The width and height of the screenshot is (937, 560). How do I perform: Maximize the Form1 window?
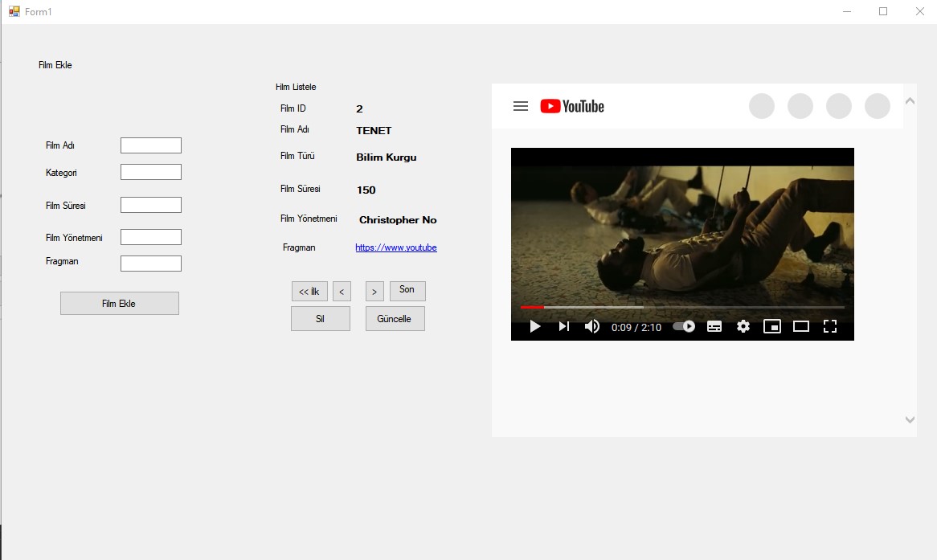pos(883,11)
